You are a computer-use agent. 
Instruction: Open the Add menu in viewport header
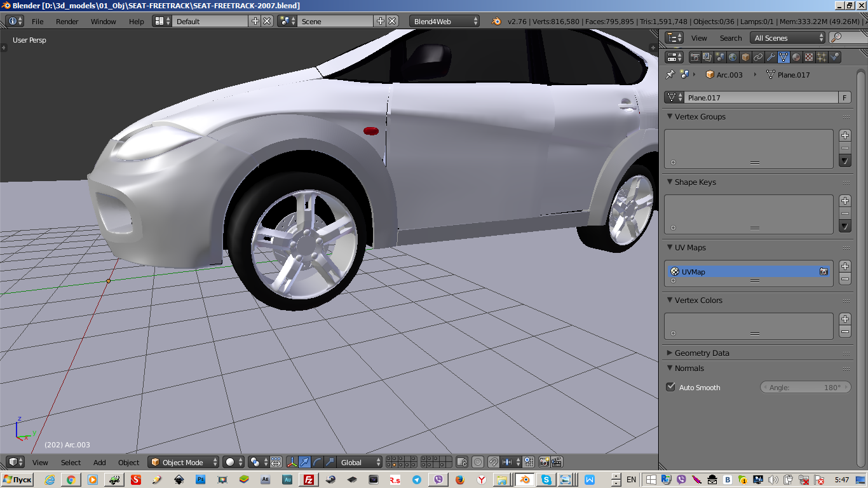tap(100, 462)
